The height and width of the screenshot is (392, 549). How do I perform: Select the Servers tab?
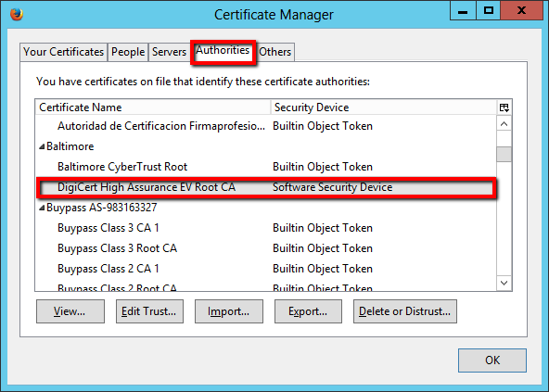pyautogui.click(x=169, y=52)
